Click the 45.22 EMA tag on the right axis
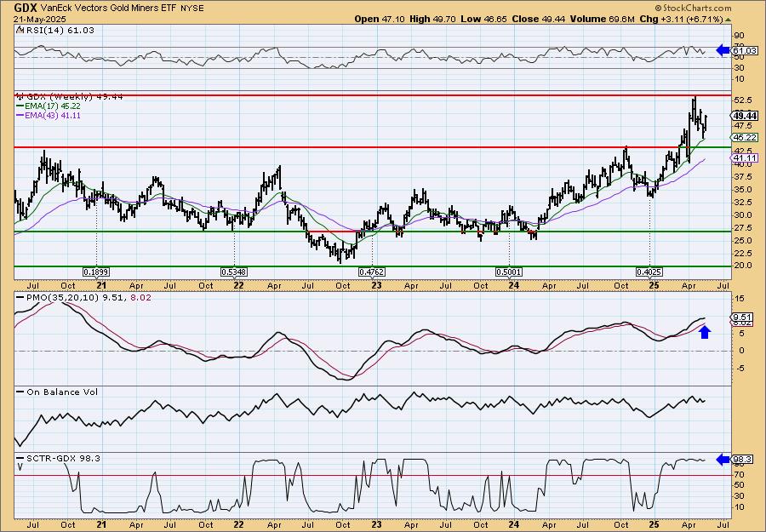Image resolution: width=766 pixels, height=532 pixels. (745, 138)
